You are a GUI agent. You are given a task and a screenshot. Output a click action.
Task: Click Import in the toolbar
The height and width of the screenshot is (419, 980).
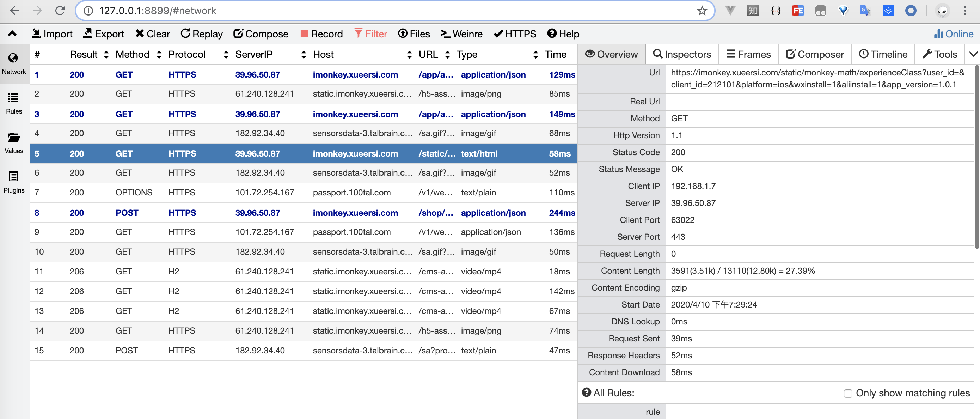52,34
